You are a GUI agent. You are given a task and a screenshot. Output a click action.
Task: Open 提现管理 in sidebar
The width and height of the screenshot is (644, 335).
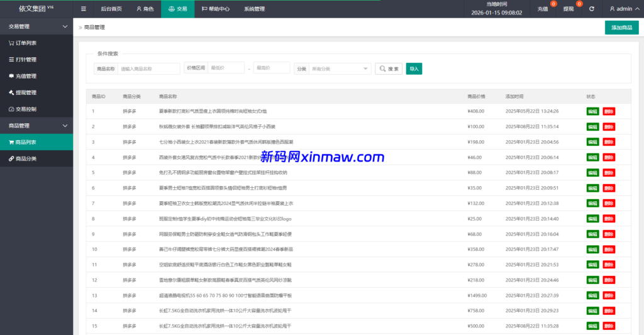[36, 92]
